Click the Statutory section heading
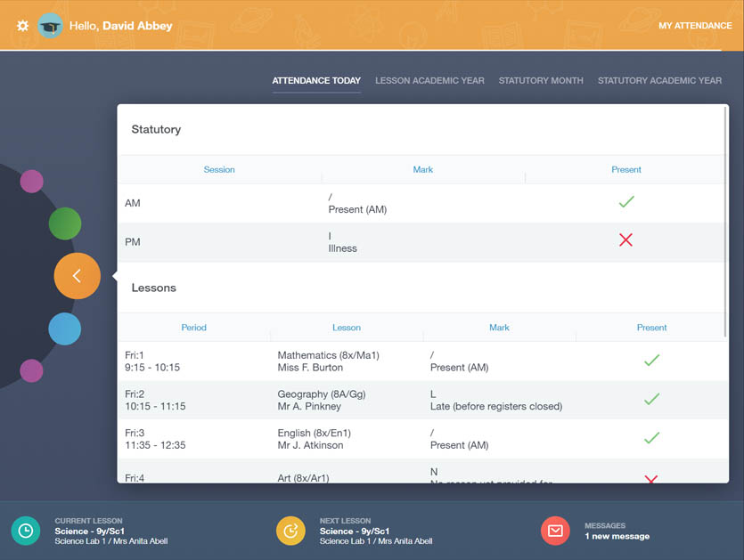 click(156, 129)
